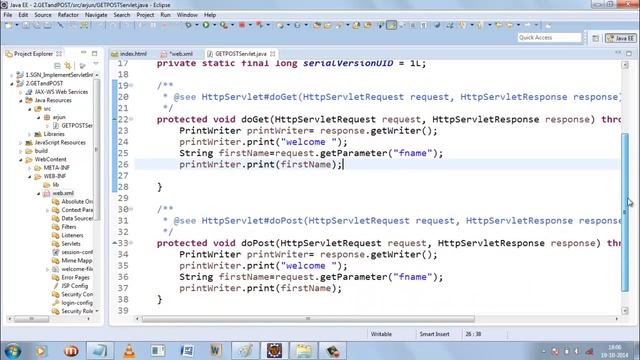Screen dimensions: 640x360
Task: Select the Filters node under web.xml
Action: click(64, 227)
